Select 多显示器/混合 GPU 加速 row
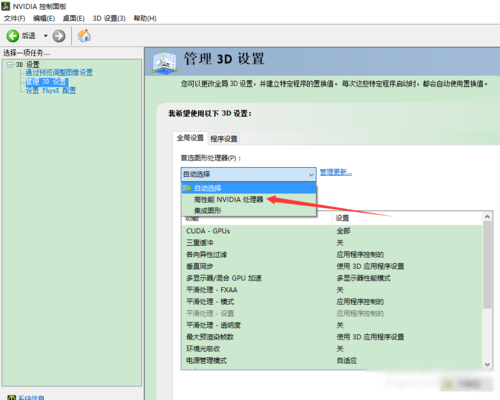Image resolution: width=500 pixels, height=400 pixels. pyautogui.click(x=332, y=278)
